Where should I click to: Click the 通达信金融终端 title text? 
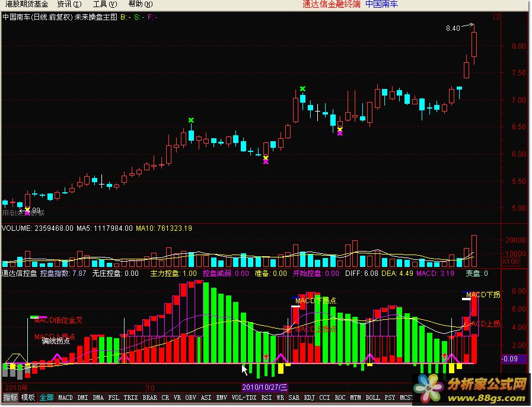[x=332, y=4]
